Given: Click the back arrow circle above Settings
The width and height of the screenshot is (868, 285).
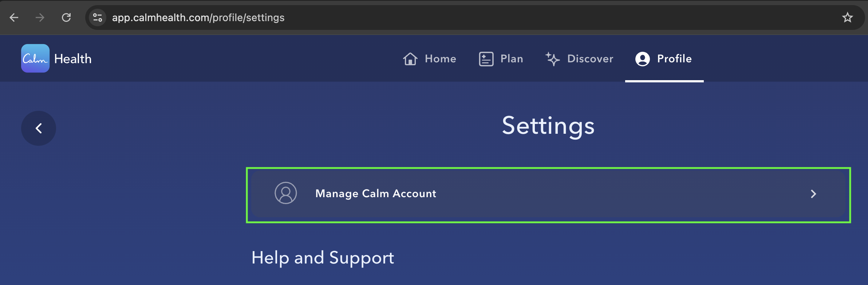Looking at the screenshot, I should tap(38, 128).
